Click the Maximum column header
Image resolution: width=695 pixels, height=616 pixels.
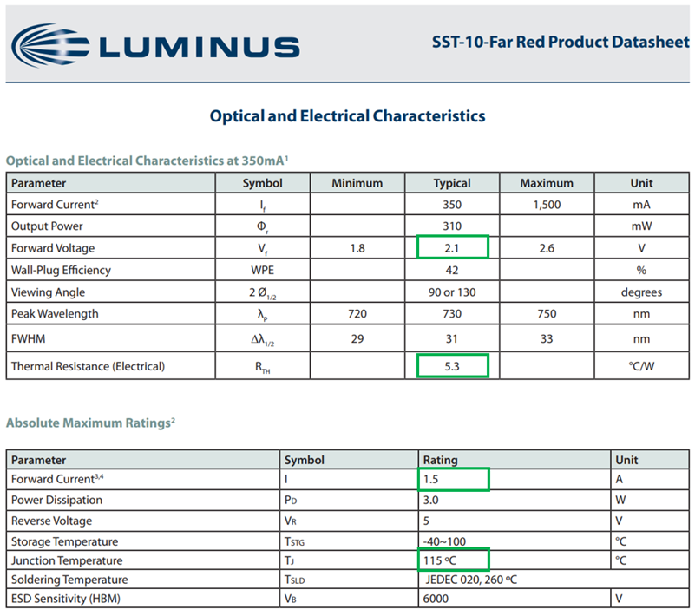[x=547, y=183]
